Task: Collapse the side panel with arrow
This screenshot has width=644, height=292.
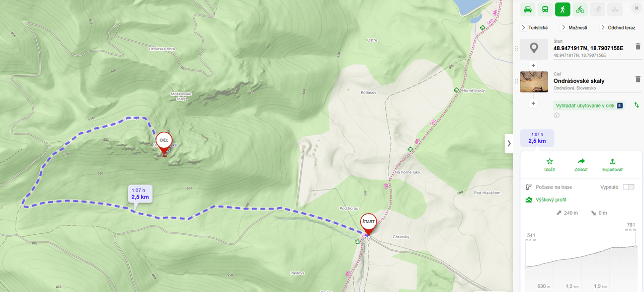Action: (x=509, y=143)
